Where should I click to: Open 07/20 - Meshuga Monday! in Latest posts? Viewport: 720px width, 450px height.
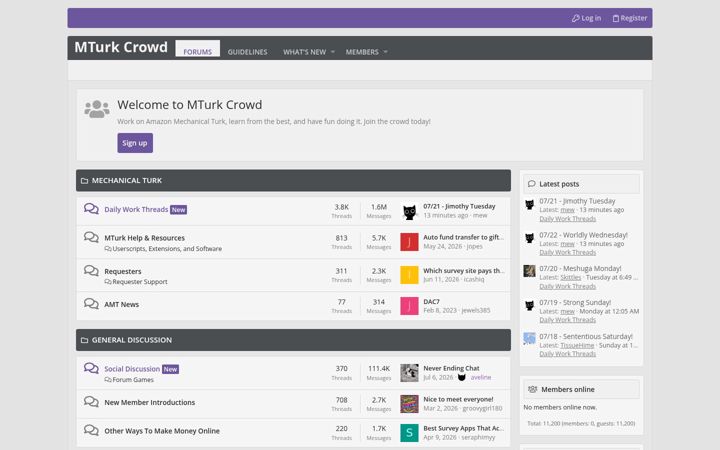(x=580, y=269)
